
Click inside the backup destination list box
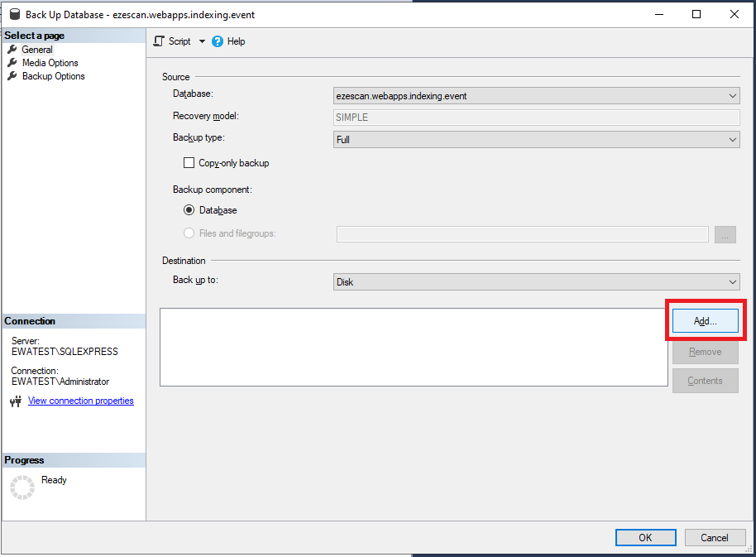(414, 347)
